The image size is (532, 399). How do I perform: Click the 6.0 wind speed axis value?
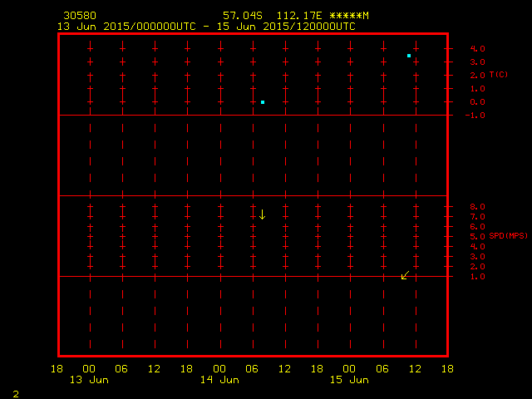478,227
